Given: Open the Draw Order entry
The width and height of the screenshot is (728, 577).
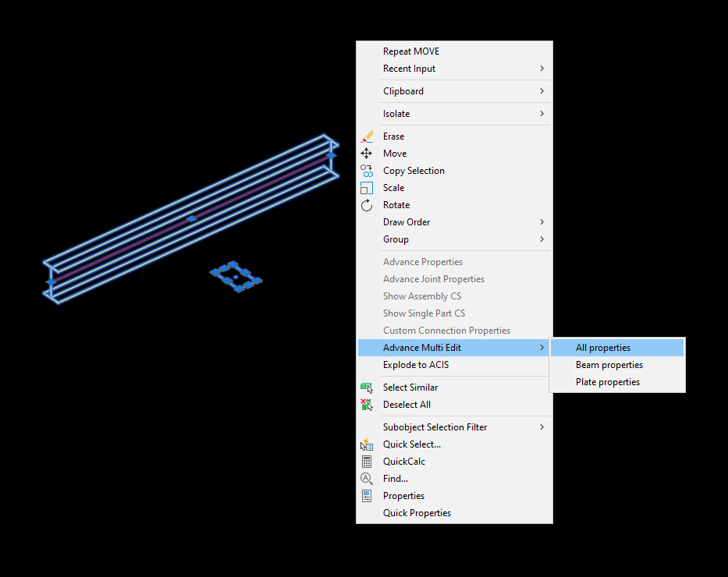Looking at the screenshot, I should tap(455, 222).
